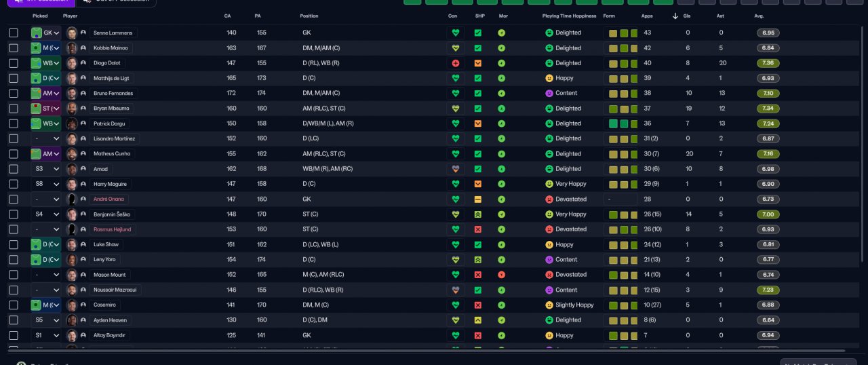Screen dimensions: 868x365
Task: Click Amad's condition heart icon
Action: click(x=456, y=169)
